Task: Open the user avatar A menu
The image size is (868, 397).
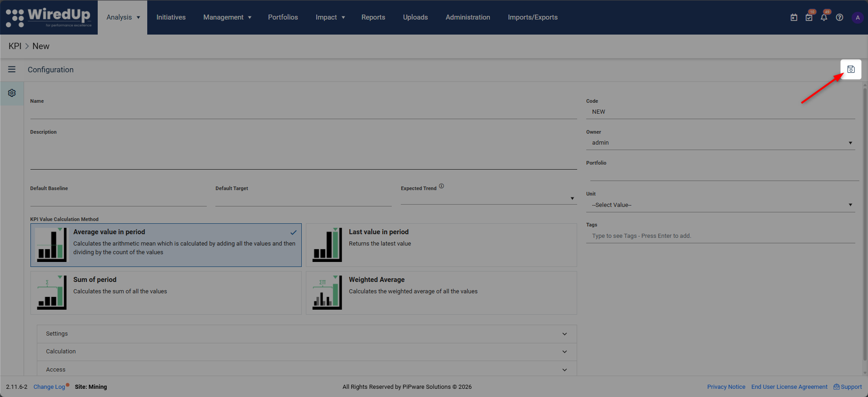Action: 858,17
